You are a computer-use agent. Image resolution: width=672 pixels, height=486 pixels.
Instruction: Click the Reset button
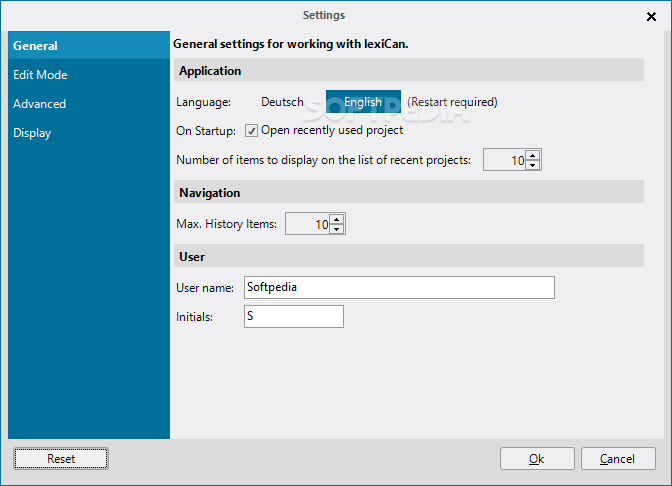coord(61,459)
